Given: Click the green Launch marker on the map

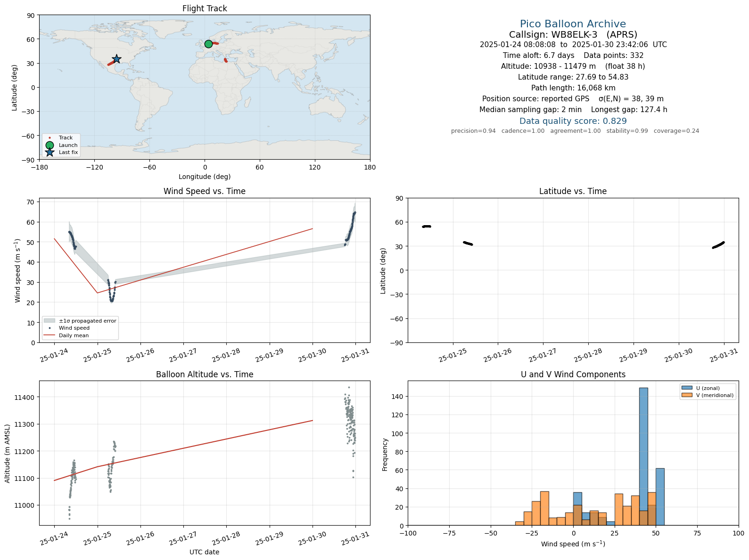Looking at the screenshot, I should (x=208, y=44).
